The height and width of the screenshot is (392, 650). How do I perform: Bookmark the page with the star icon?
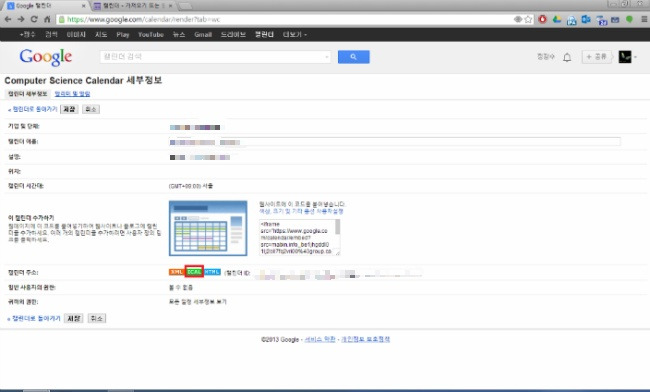528,19
